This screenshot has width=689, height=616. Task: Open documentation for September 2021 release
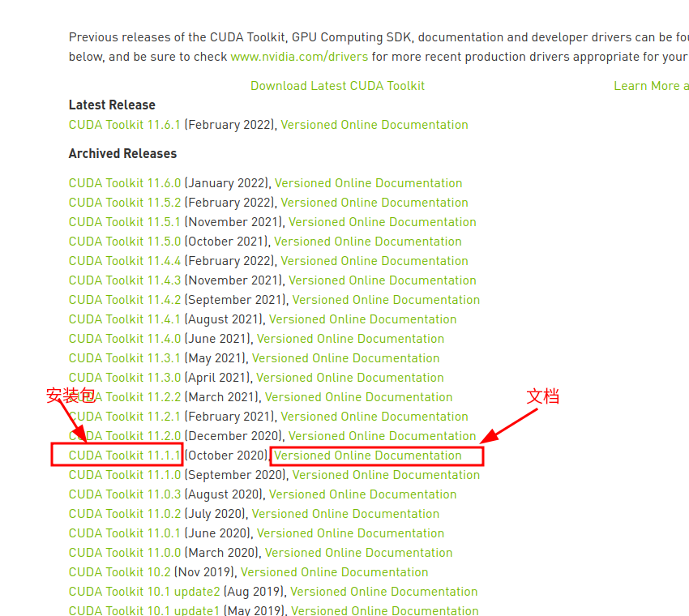(x=386, y=300)
